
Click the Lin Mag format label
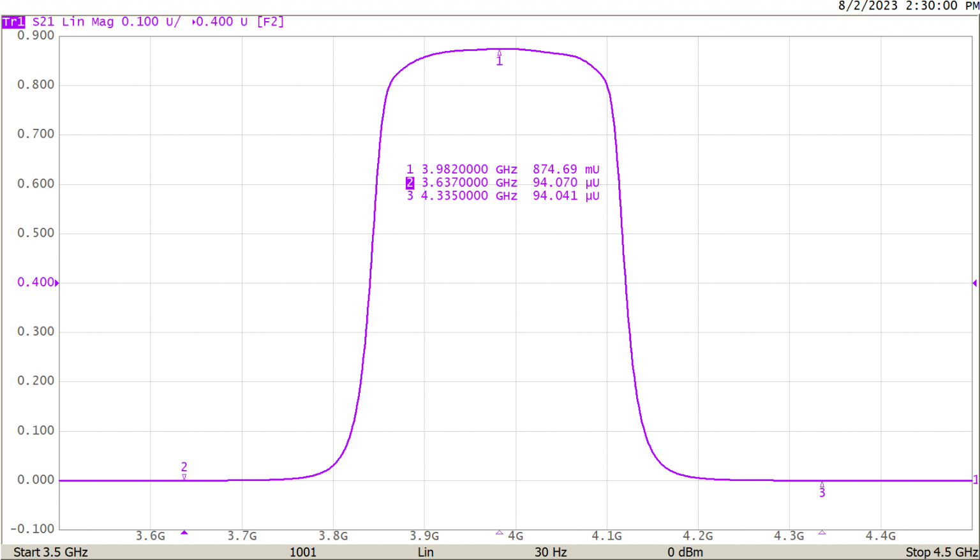point(88,22)
